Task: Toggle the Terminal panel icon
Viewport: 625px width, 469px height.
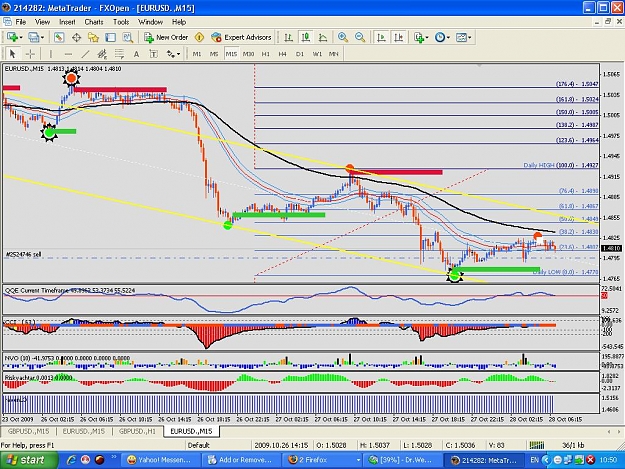Action: [x=110, y=37]
